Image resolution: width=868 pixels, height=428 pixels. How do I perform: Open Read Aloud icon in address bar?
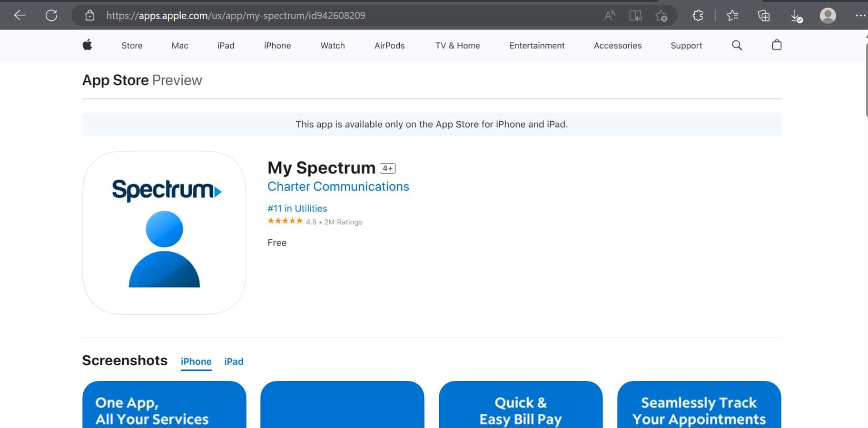610,16
